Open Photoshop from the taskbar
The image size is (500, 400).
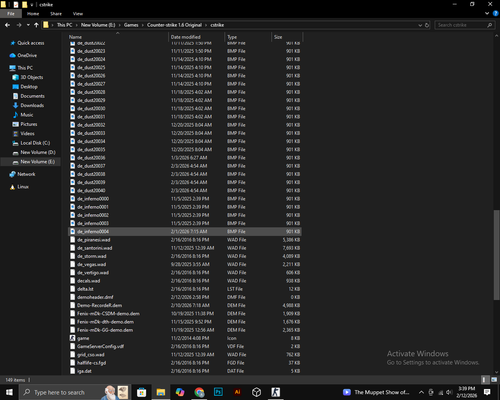pos(218,392)
